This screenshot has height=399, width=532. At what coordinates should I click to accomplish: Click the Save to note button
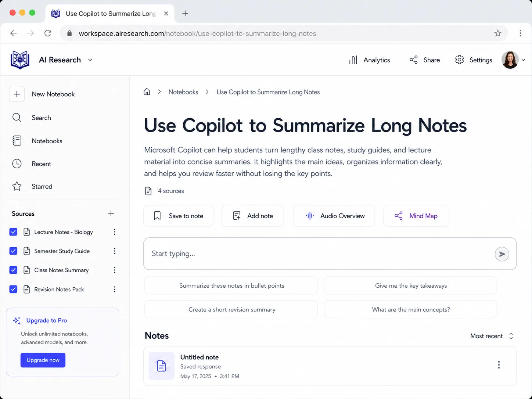[x=179, y=216]
